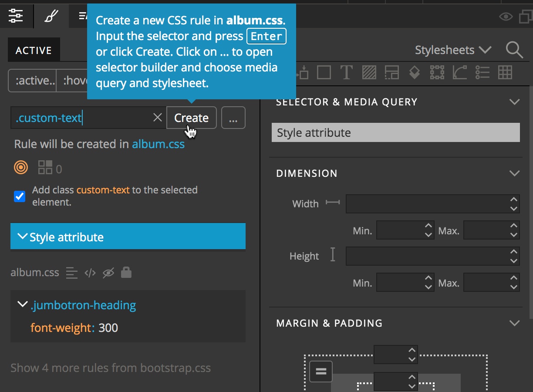The width and height of the screenshot is (533, 392).
Task: Jump to the margin arrows-into-box icon
Action: 302,72
